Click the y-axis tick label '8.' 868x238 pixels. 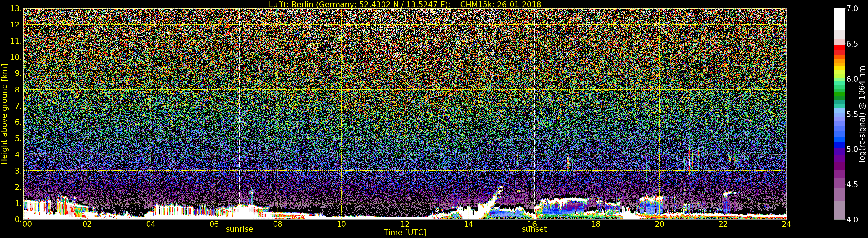click(x=18, y=90)
